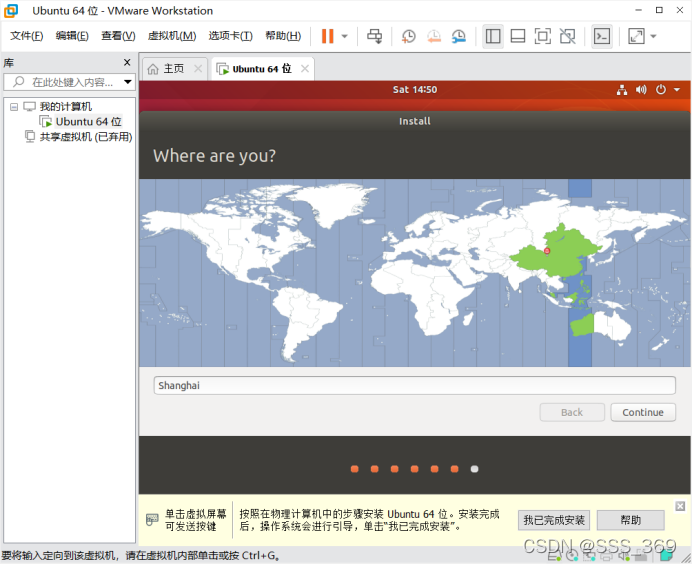Revert the VM to its last snapshot
Screen dimensions: 692x565
click(434, 36)
